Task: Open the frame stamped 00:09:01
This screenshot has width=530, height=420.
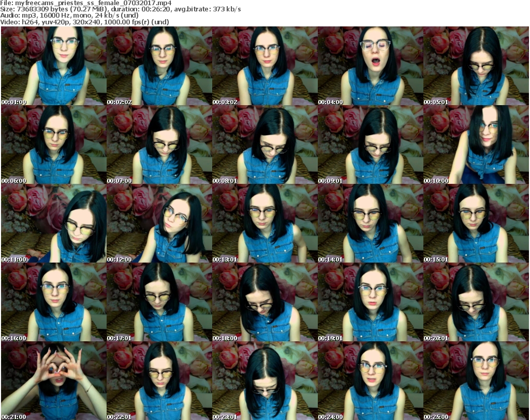Action: [371, 144]
